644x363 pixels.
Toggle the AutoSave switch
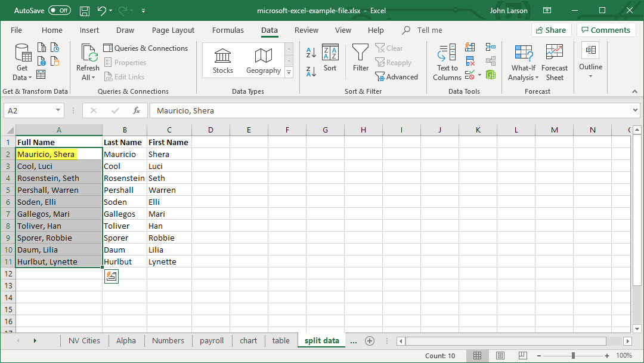[x=59, y=11]
